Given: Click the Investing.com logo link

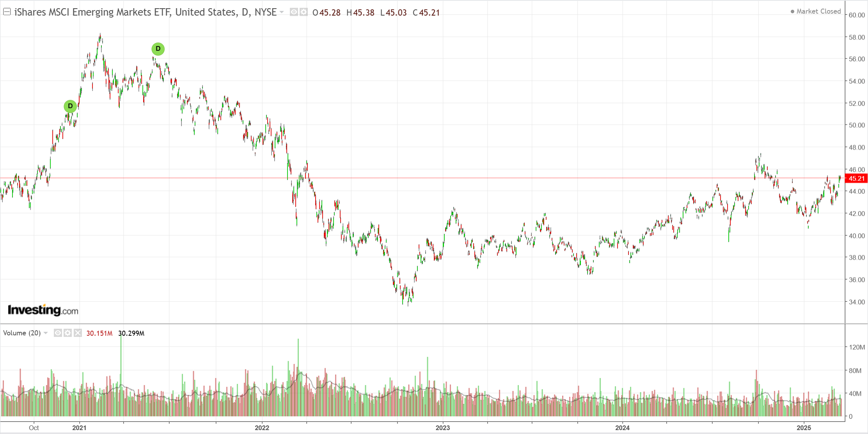Looking at the screenshot, I should [x=43, y=310].
